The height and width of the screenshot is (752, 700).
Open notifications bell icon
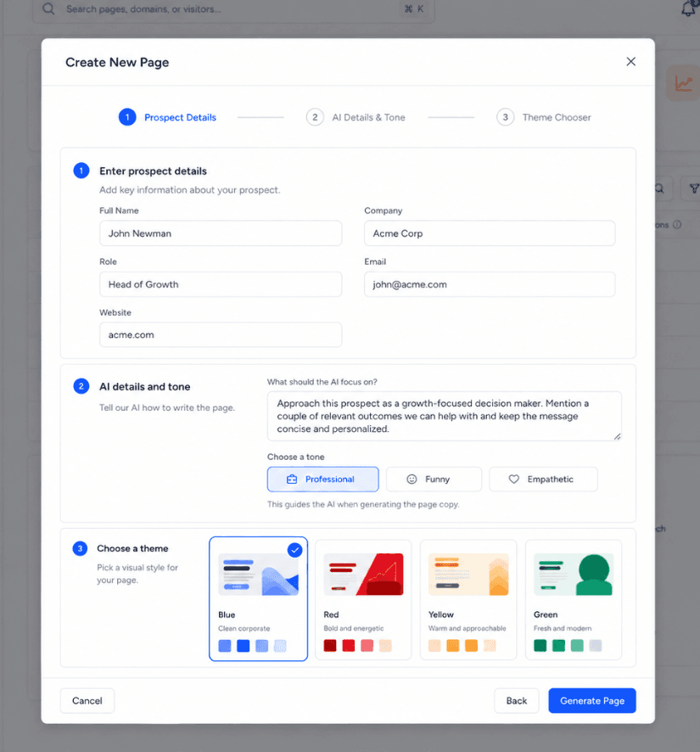coord(689,8)
